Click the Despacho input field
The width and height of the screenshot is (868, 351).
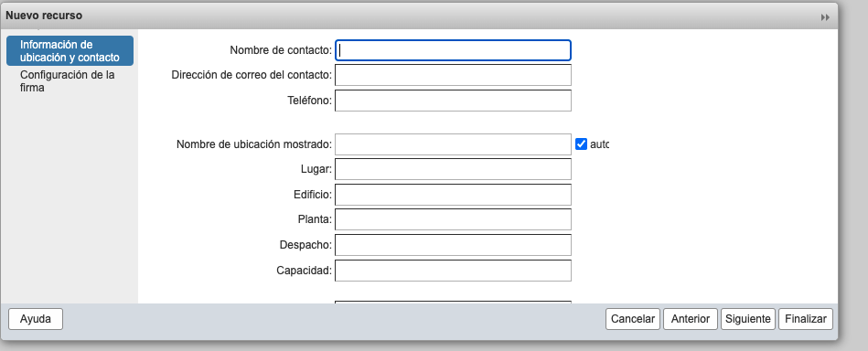453,245
